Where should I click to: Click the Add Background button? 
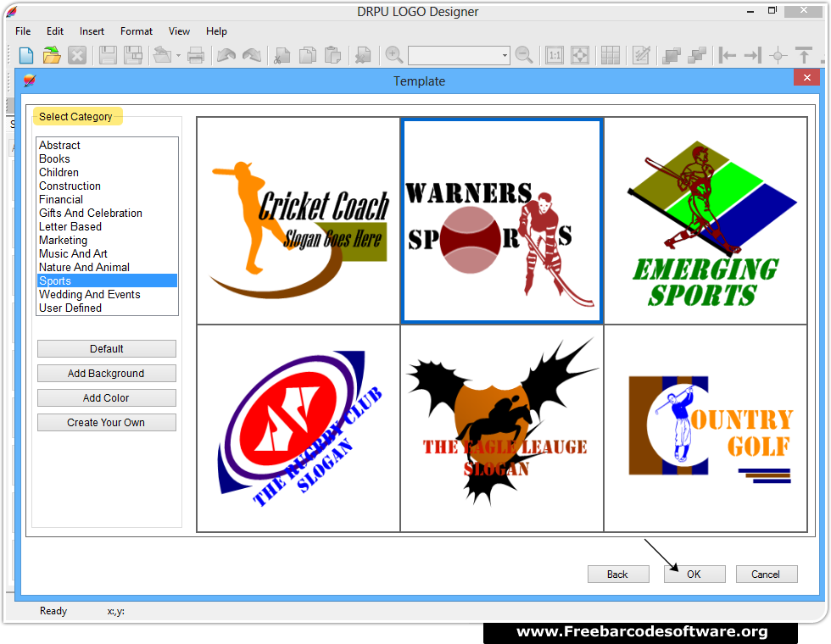107,374
